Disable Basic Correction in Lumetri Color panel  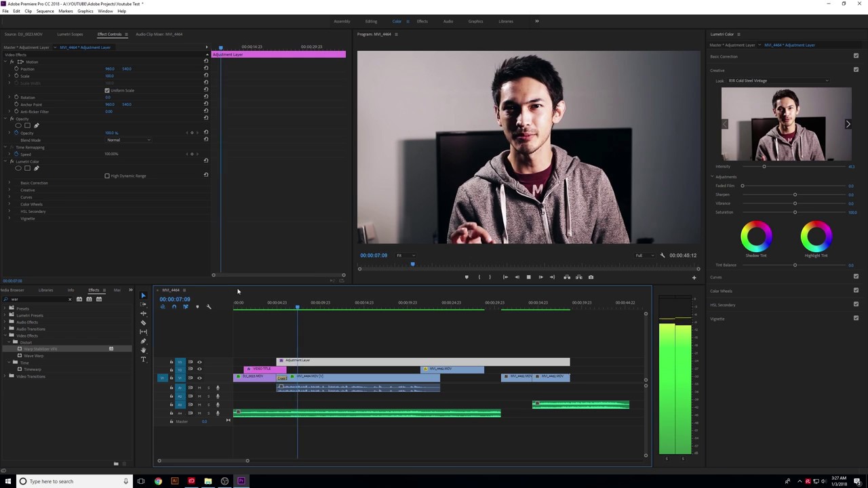[x=856, y=56]
